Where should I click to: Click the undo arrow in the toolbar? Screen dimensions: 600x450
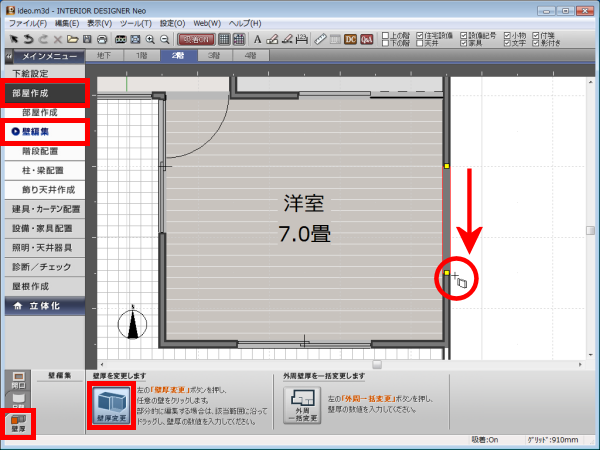[x=28, y=39]
